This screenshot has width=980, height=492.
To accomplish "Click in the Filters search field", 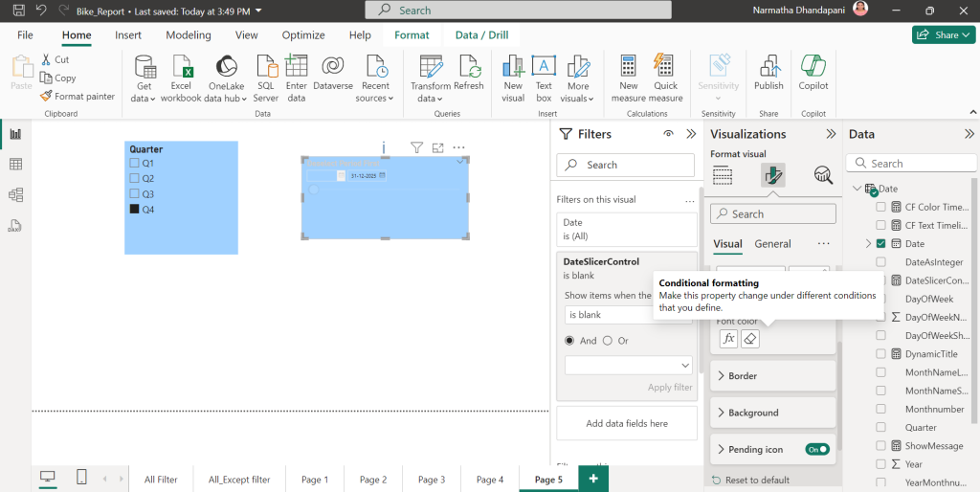I will pos(625,165).
